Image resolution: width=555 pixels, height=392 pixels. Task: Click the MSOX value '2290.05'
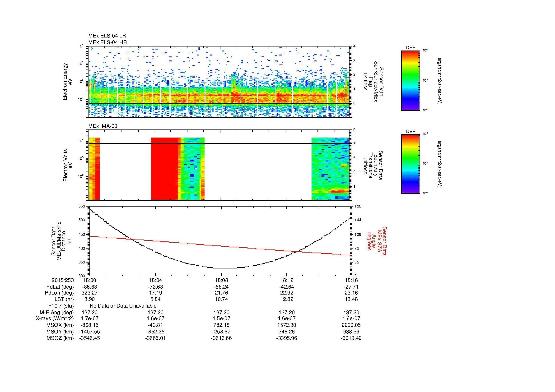[351, 325]
